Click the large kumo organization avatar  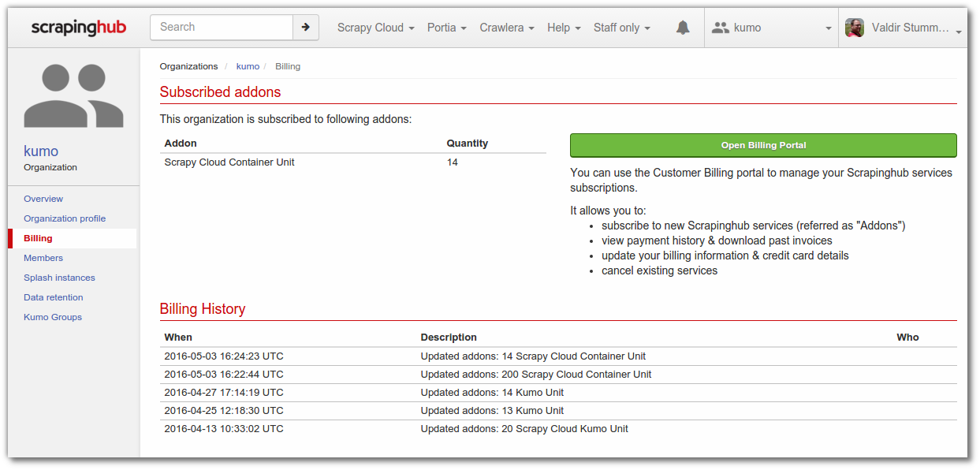click(x=74, y=96)
